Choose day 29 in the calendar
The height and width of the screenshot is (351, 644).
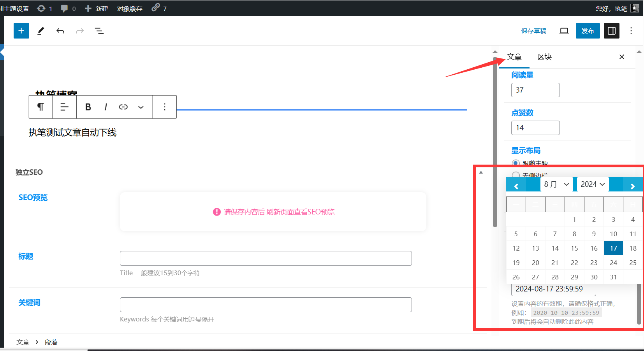point(574,277)
